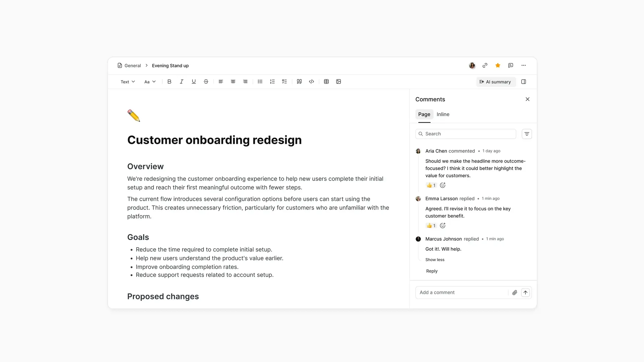Toggle the favorite star
Image resolution: width=644 pixels, height=362 pixels.
click(498, 65)
